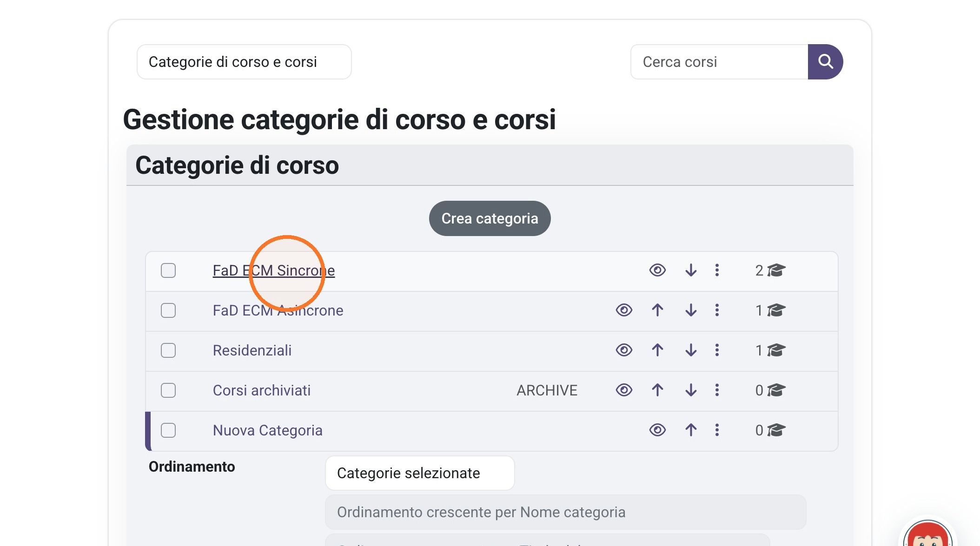The image size is (980, 546).
Task: Open the Residenziali category link
Action: tap(252, 350)
